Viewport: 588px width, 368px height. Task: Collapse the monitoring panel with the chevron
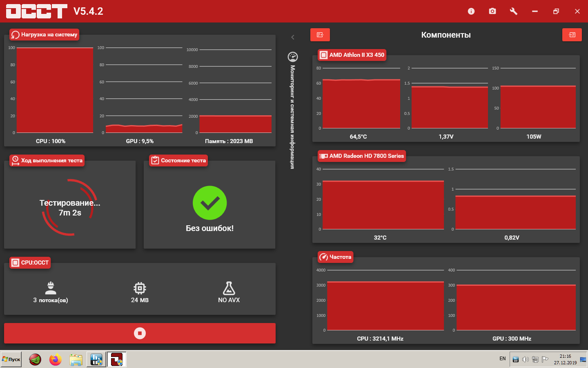(x=293, y=37)
